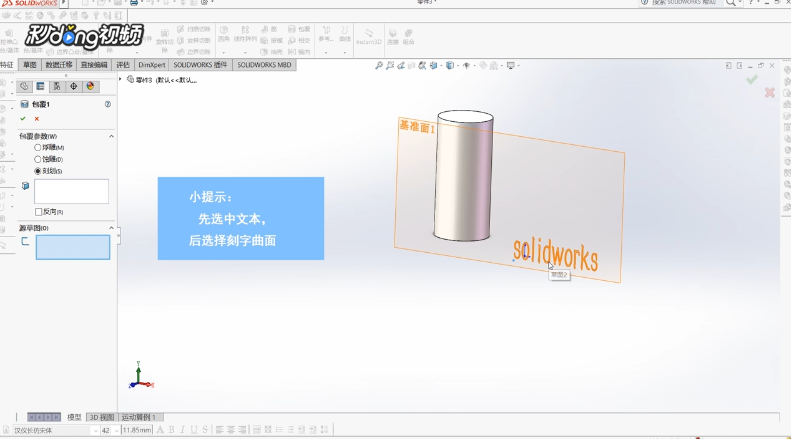
Task: Cancel the 包覆1 feature with red X
Action: pos(37,119)
